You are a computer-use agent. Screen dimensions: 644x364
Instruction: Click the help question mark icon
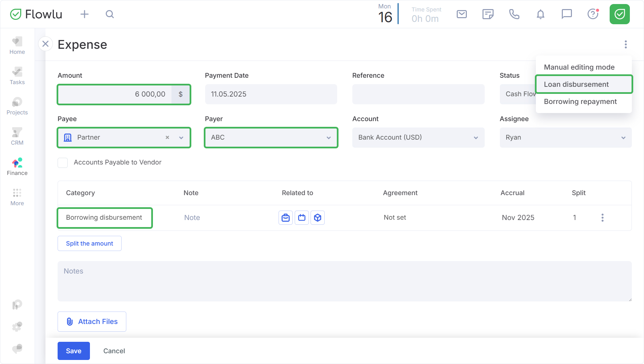point(592,14)
